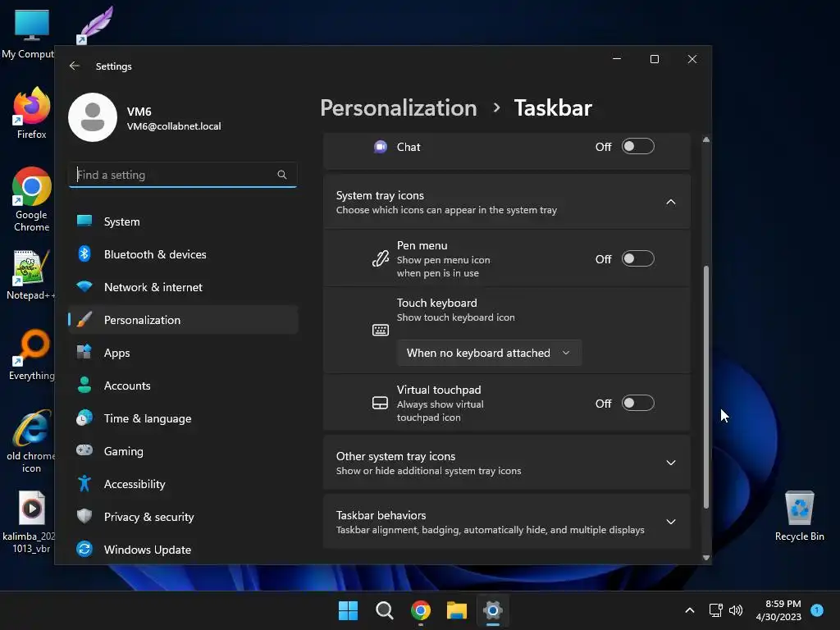Click the Settings page vertical scrollbar thumb
Viewport: 840px width, 630px height.
(706, 387)
